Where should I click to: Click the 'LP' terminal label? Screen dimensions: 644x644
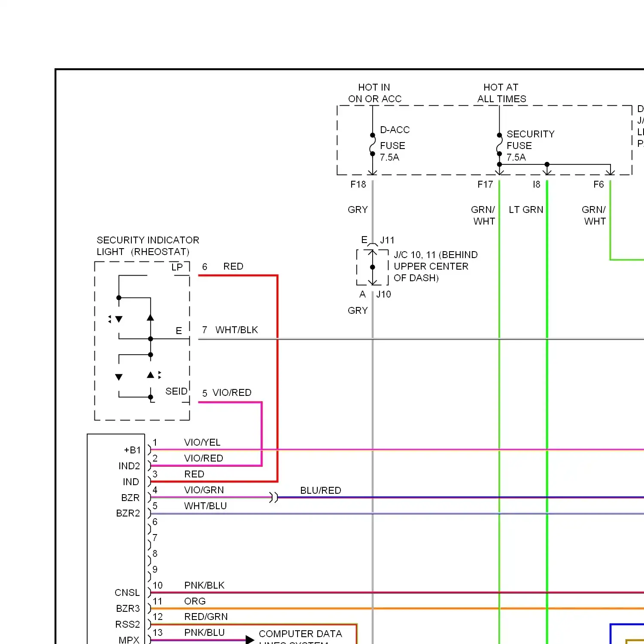click(177, 267)
